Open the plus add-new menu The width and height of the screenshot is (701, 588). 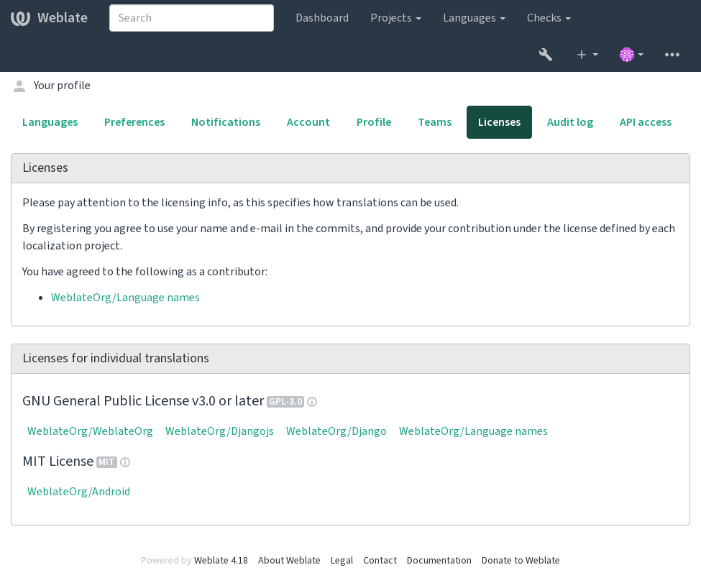click(587, 55)
